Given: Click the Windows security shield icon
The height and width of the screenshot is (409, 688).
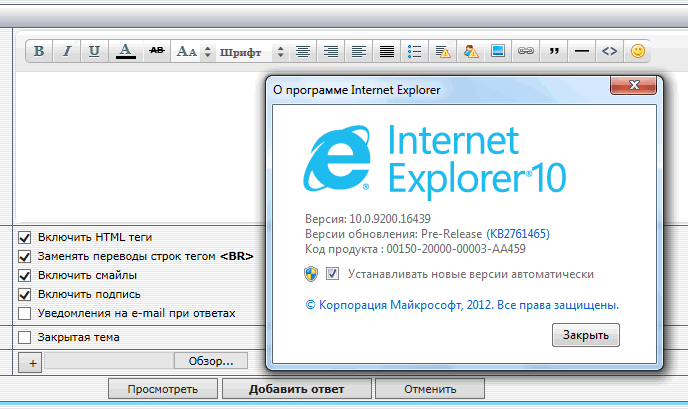Looking at the screenshot, I should [x=311, y=274].
